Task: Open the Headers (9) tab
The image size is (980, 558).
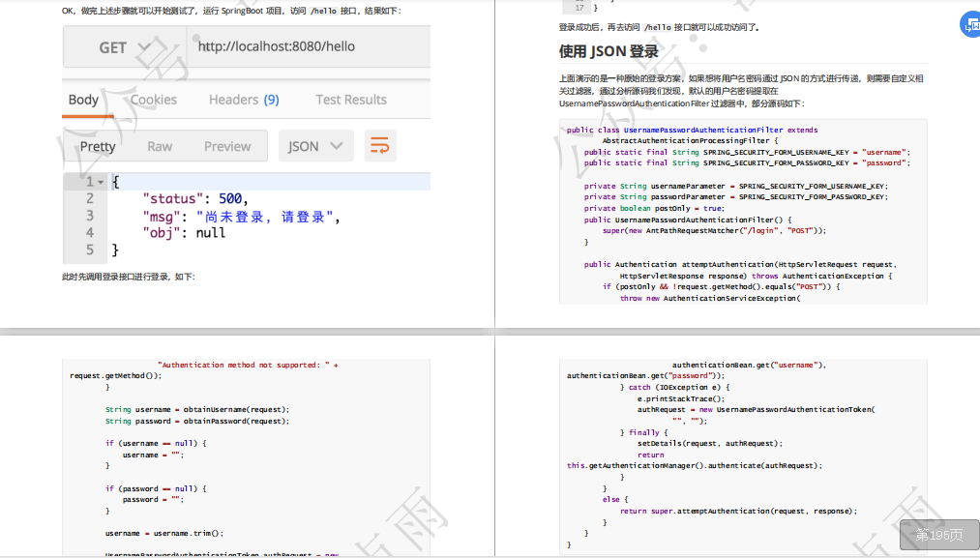Action: (x=244, y=100)
